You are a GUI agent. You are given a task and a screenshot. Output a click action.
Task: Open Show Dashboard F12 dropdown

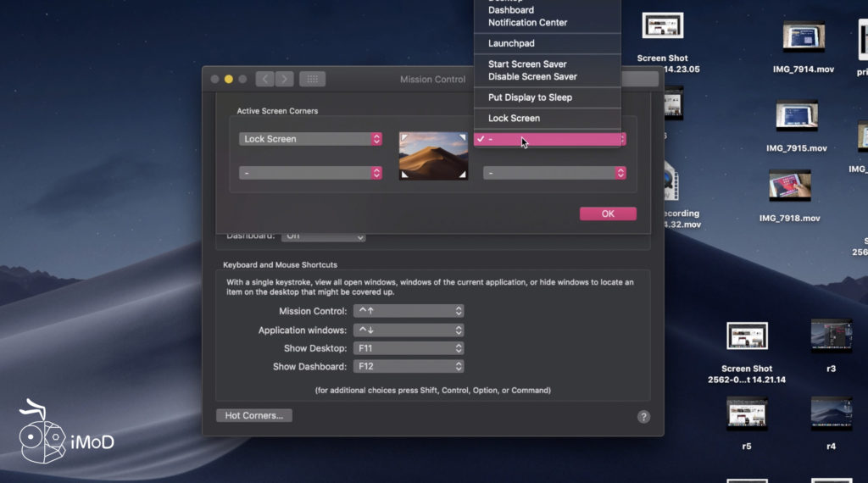(409, 366)
